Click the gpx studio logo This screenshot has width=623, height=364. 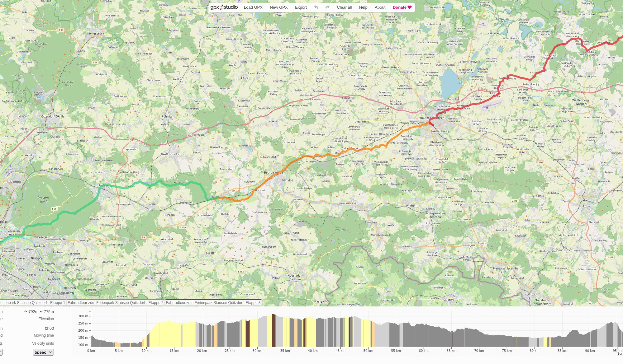224,7
